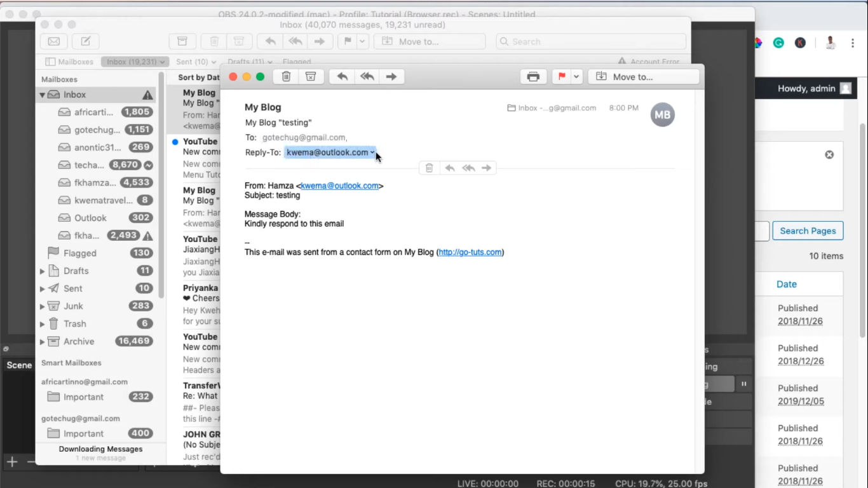Click the Inbox warning triangle icon
Screen dimensions: 868x488
[147, 95]
